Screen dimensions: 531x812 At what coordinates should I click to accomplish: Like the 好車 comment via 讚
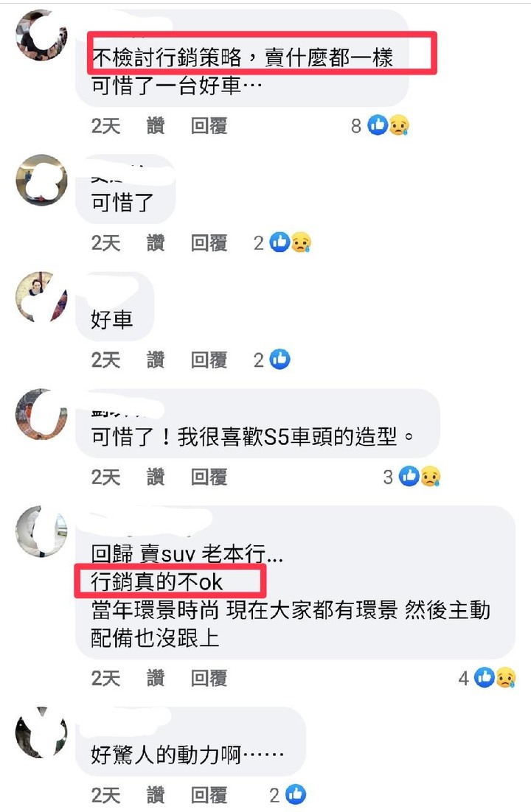156,360
